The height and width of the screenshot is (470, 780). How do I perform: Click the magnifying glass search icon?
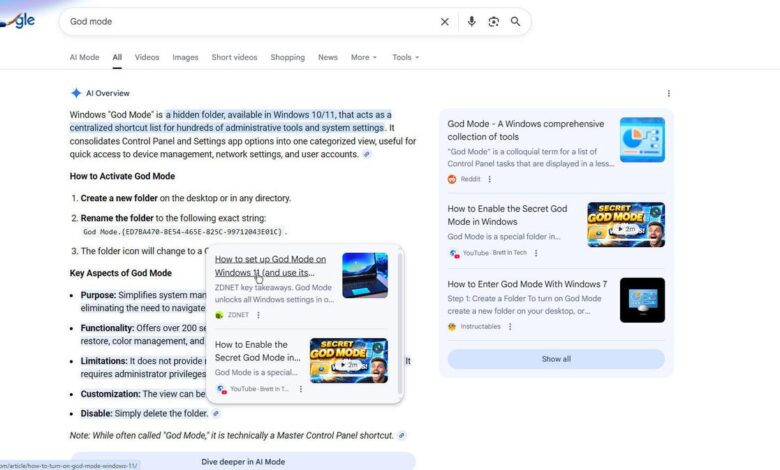tap(515, 21)
